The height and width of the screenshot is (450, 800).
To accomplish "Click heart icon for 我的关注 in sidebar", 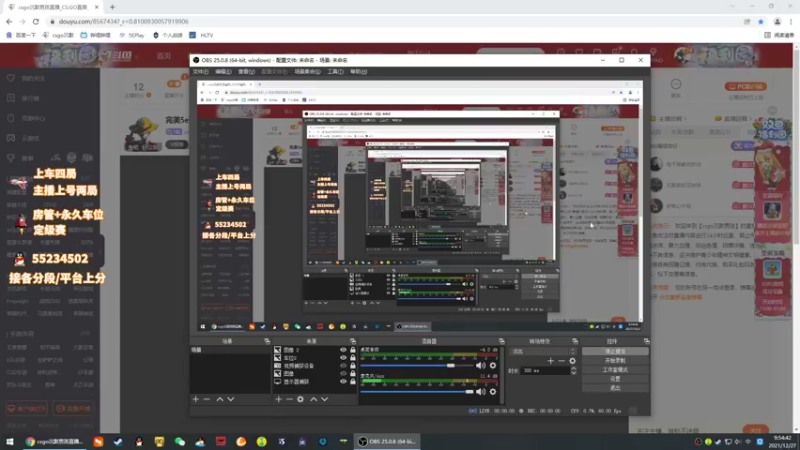I will click(11, 78).
